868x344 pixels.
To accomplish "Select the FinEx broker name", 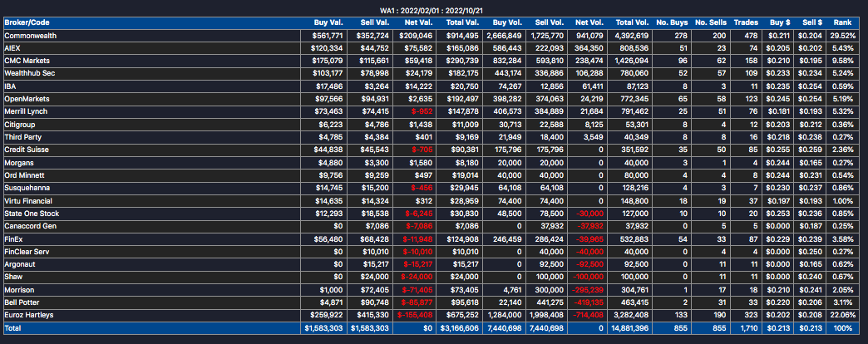I will coord(13,239).
